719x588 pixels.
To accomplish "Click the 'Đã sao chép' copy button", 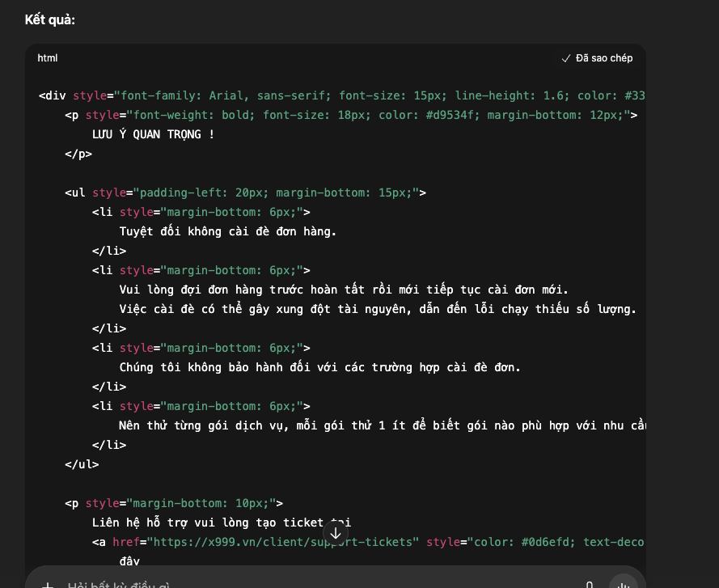I will [x=598, y=58].
